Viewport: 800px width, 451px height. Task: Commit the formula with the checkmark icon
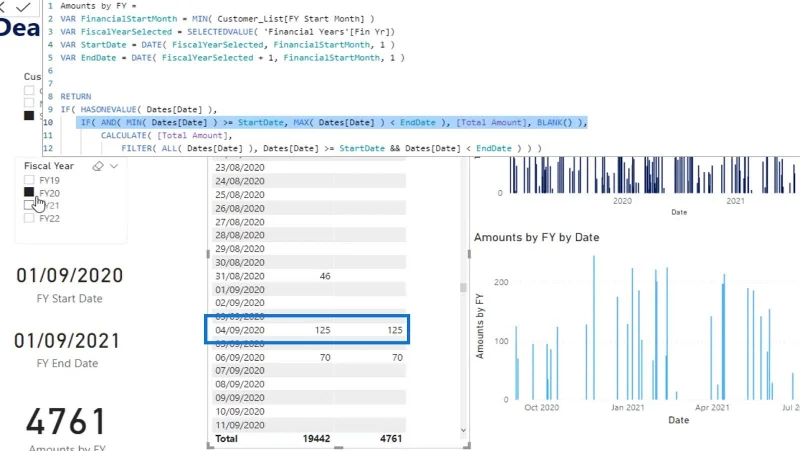point(23,7)
